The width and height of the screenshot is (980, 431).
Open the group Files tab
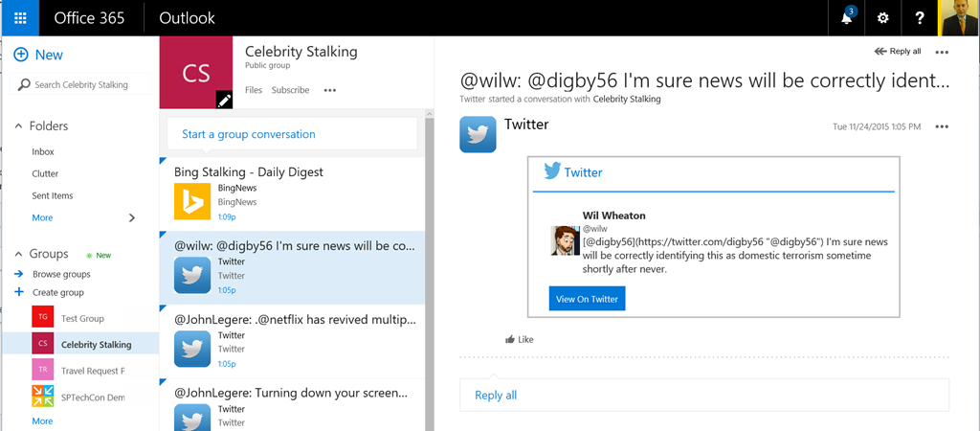254,90
